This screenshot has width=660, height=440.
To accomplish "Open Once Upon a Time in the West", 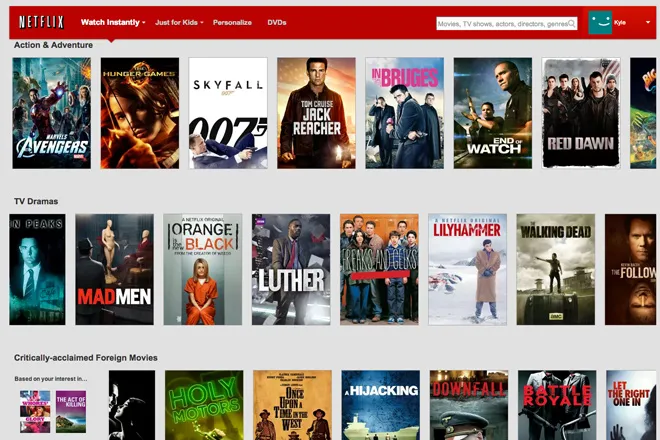I will pos(293,405).
